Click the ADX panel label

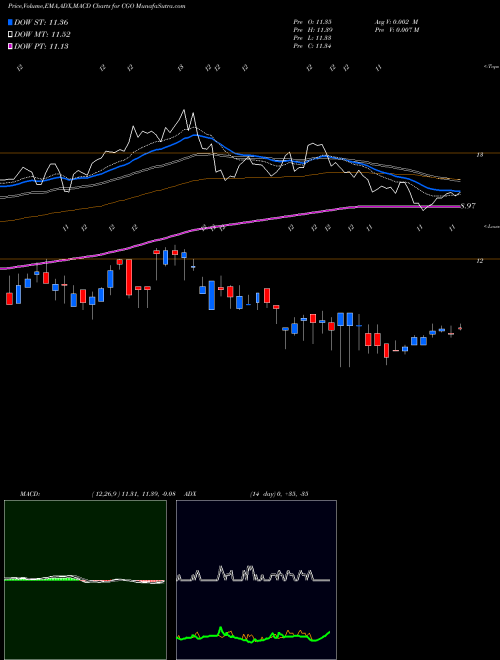(191, 494)
